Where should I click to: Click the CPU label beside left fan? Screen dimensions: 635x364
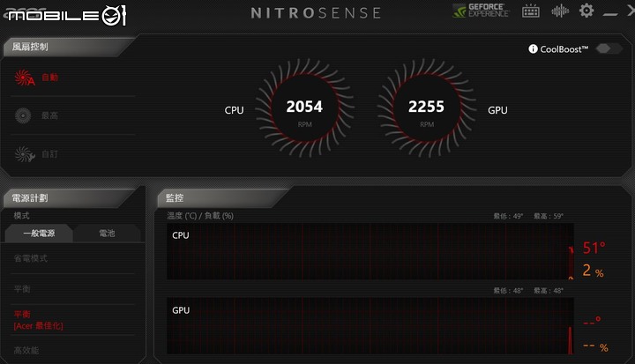point(234,110)
